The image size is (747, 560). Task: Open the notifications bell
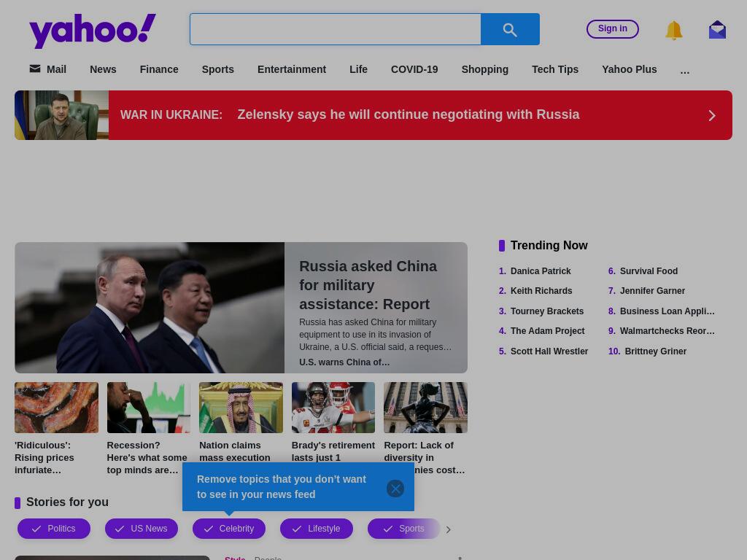pos(673,30)
